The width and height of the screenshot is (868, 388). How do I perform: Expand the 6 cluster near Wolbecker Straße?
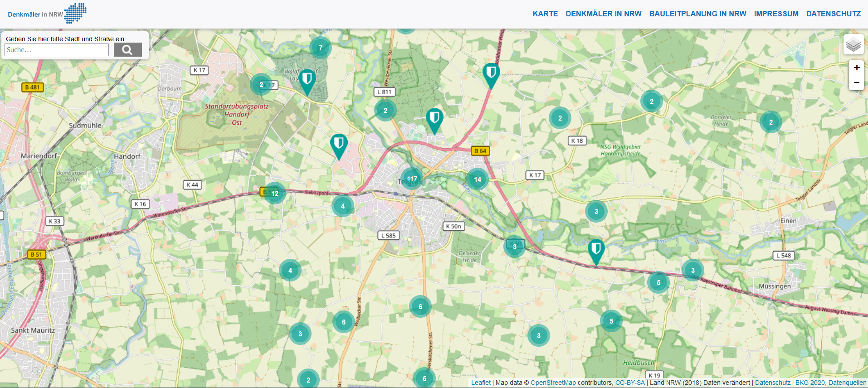344,322
